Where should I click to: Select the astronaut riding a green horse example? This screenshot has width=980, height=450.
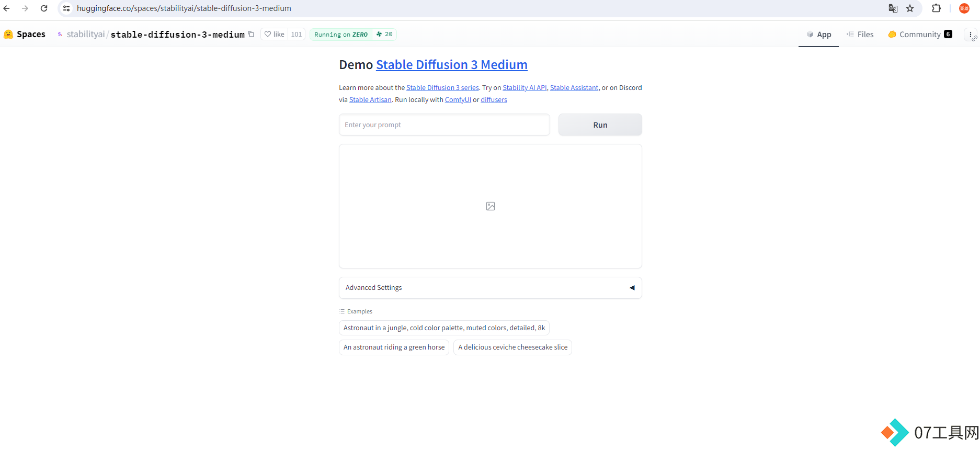pos(394,347)
